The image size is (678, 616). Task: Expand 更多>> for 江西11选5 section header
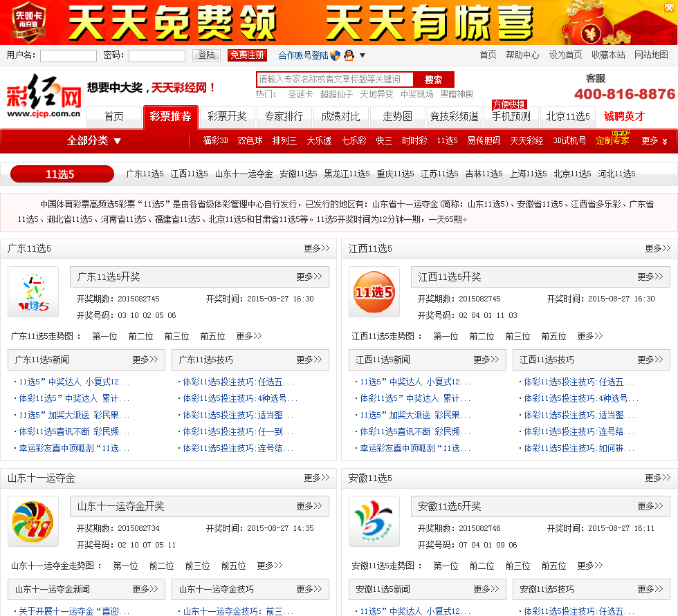(x=658, y=248)
